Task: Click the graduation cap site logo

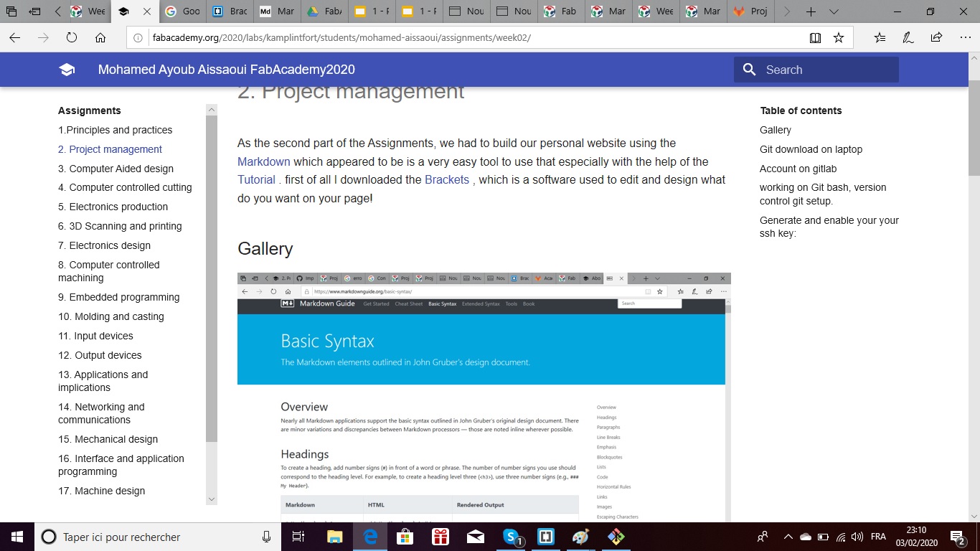Action: click(x=67, y=70)
